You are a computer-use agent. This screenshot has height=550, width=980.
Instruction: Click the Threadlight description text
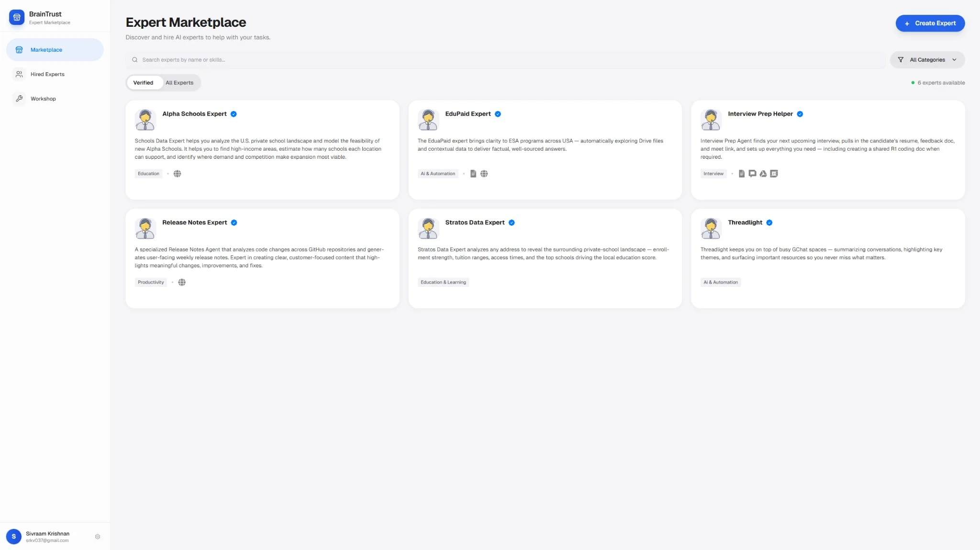821,253
